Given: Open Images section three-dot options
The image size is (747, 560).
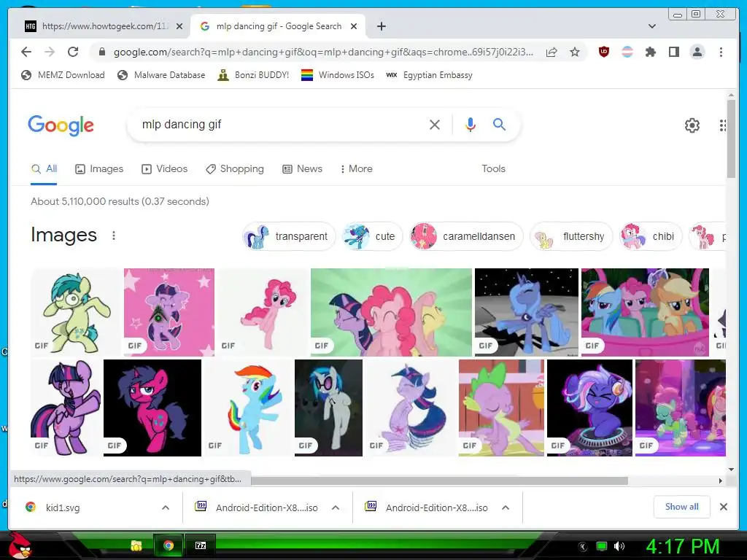Looking at the screenshot, I should [113, 236].
